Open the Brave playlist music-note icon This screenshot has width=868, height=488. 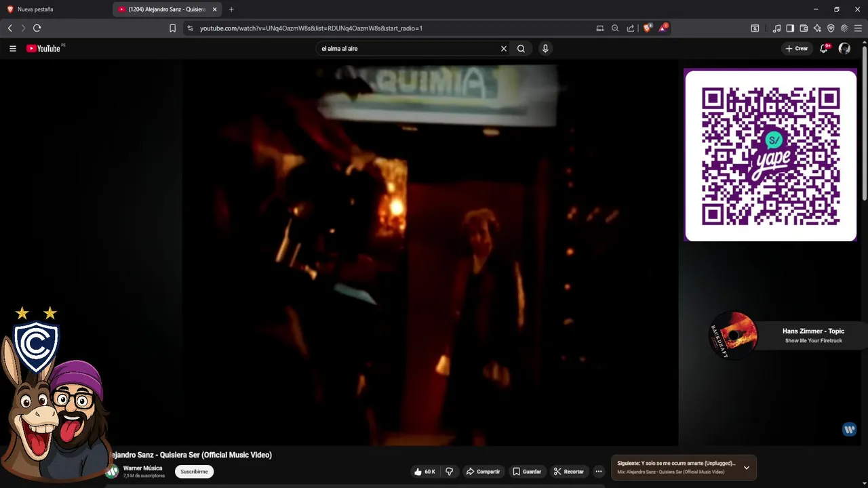coord(776,28)
